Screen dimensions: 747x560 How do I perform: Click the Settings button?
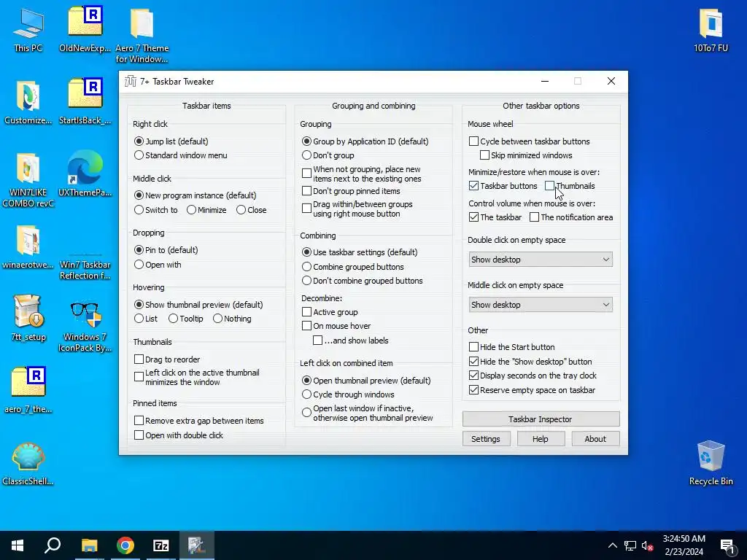[x=486, y=439]
